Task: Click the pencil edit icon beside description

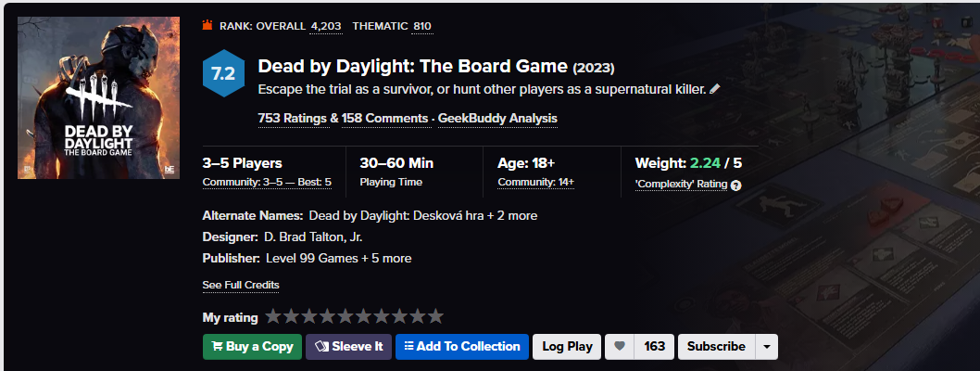Action: click(714, 89)
